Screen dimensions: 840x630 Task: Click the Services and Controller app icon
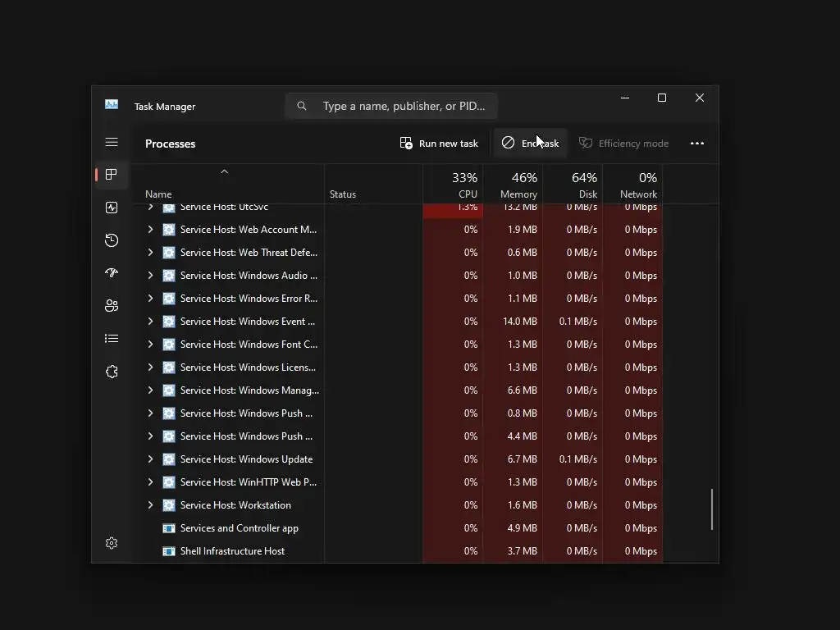tap(169, 528)
